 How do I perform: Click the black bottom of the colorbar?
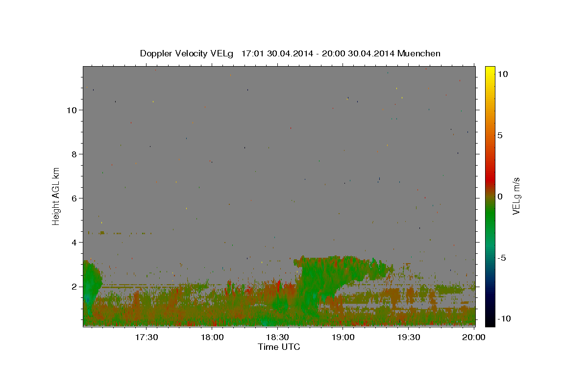[490, 321]
